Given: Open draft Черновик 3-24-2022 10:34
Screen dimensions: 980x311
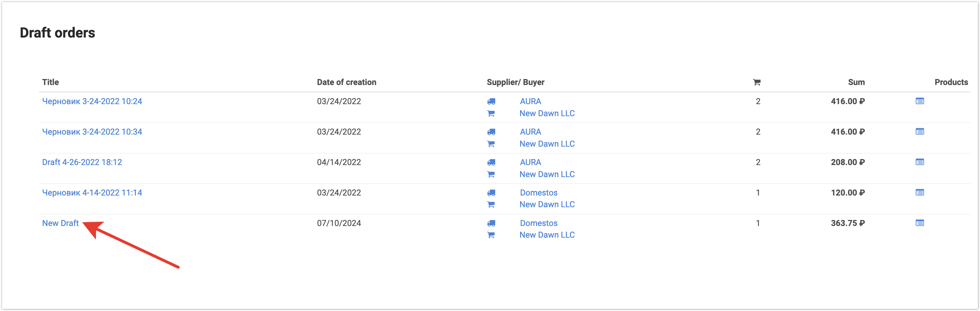Looking at the screenshot, I should pyautogui.click(x=92, y=132).
